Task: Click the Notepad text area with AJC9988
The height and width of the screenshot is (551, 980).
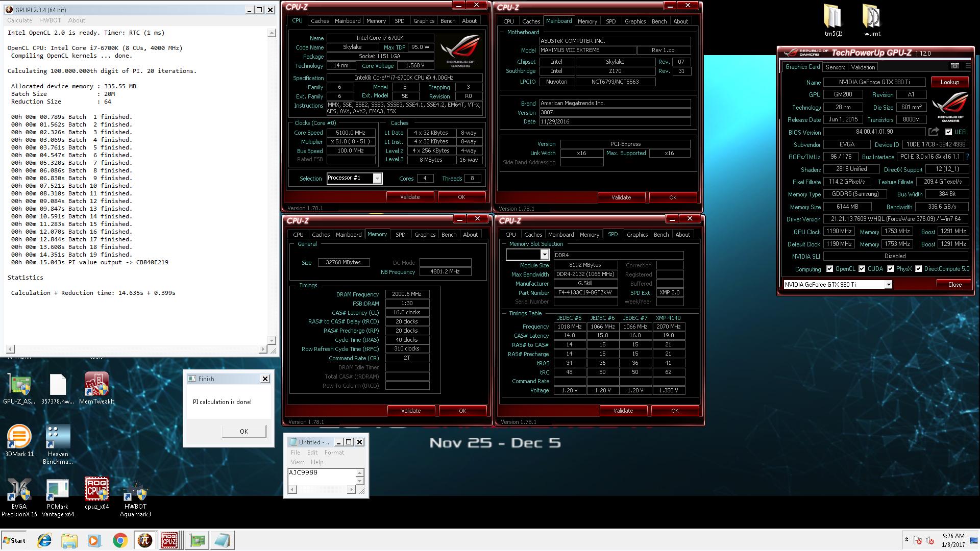Action: [x=322, y=477]
